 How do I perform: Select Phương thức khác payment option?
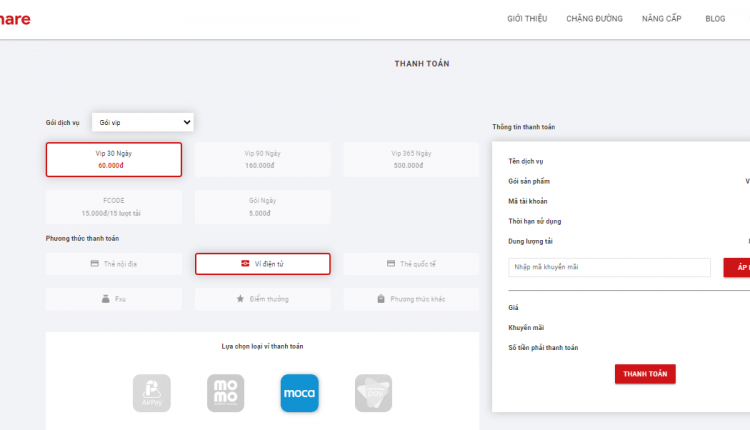[x=411, y=299]
